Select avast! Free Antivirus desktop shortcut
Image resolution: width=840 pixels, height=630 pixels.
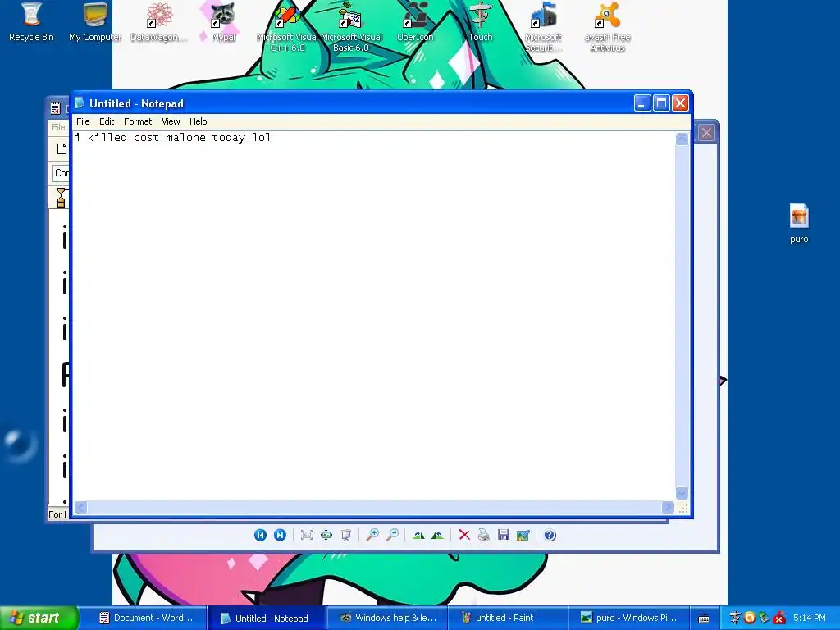(608, 27)
